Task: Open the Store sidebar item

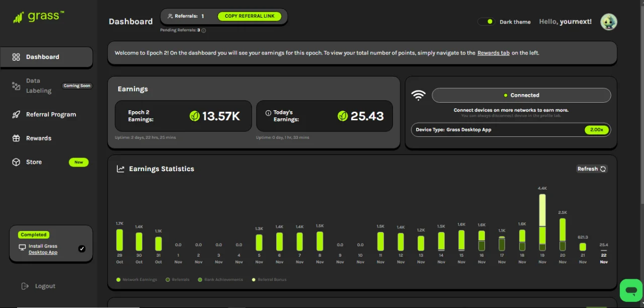Action: (x=34, y=162)
